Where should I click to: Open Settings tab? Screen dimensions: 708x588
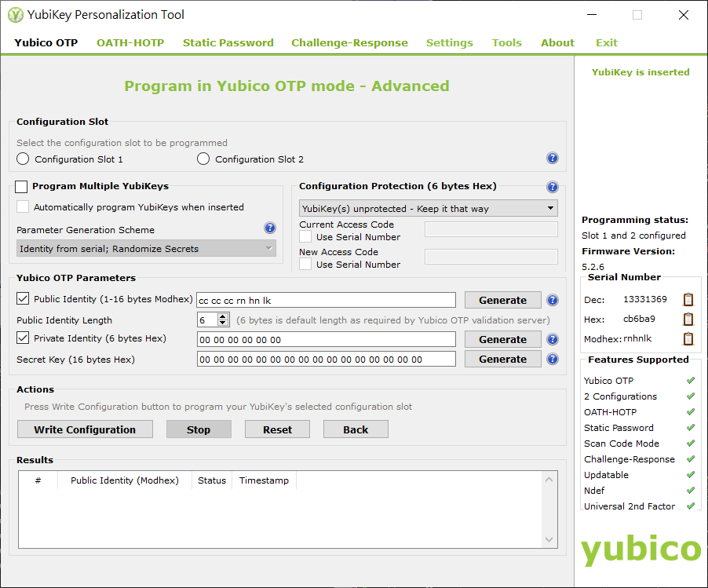click(449, 43)
